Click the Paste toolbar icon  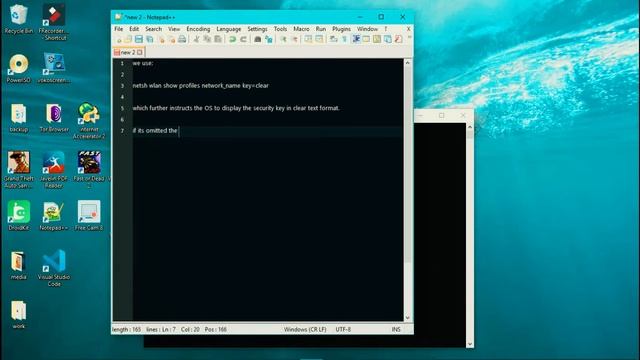(x=218, y=39)
